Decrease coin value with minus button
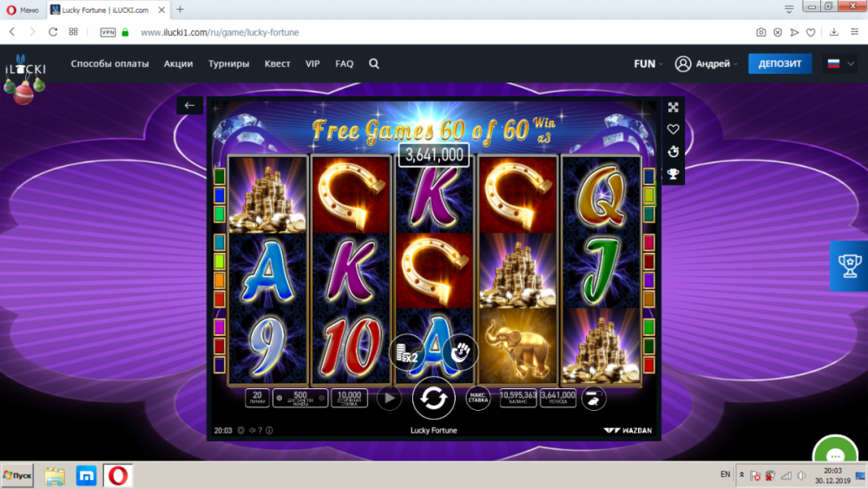 pyautogui.click(x=279, y=398)
